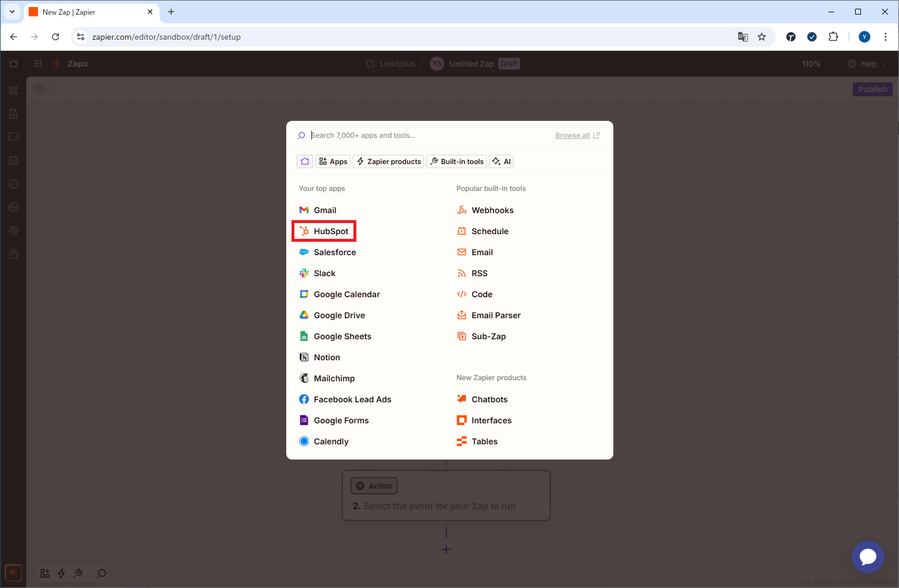Click the Home filter tab icon
This screenshot has height=588, width=899.
click(x=305, y=161)
